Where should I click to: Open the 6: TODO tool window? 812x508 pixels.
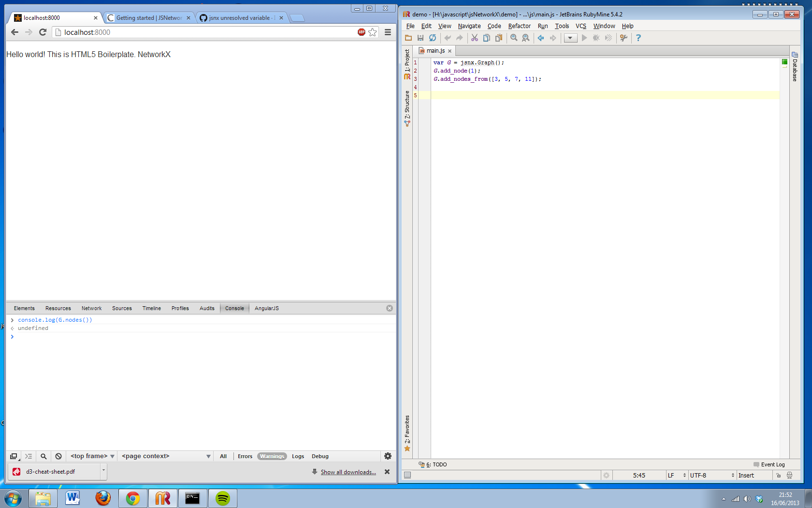(x=433, y=464)
